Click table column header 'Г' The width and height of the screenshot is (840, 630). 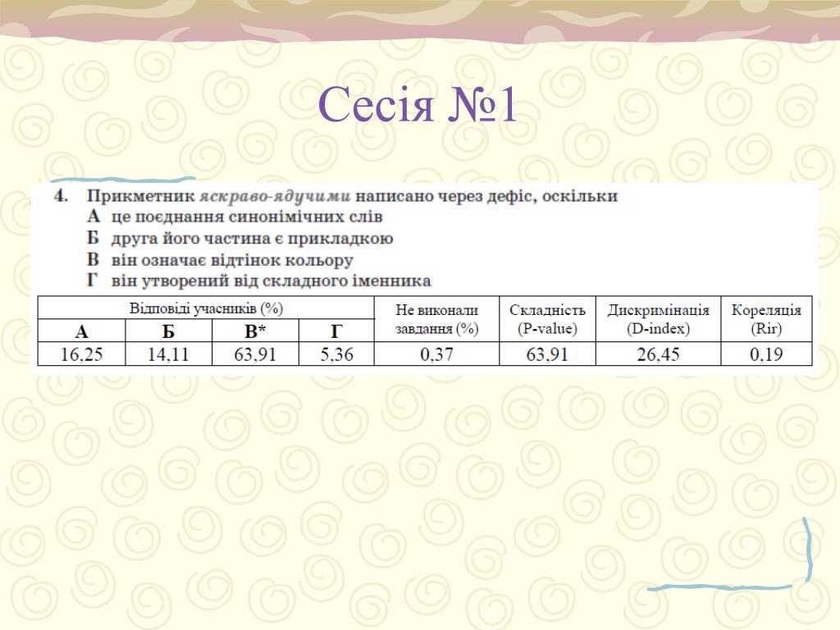point(336,331)
